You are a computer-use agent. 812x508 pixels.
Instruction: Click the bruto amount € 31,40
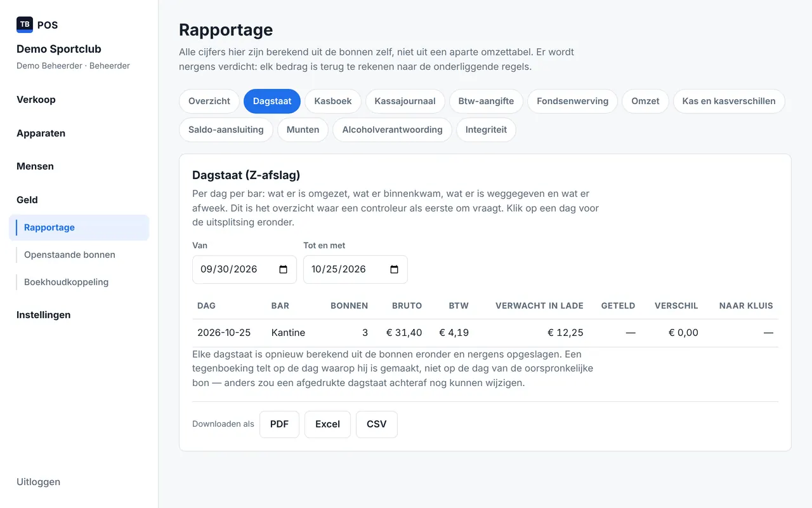(x=404, y=333)
